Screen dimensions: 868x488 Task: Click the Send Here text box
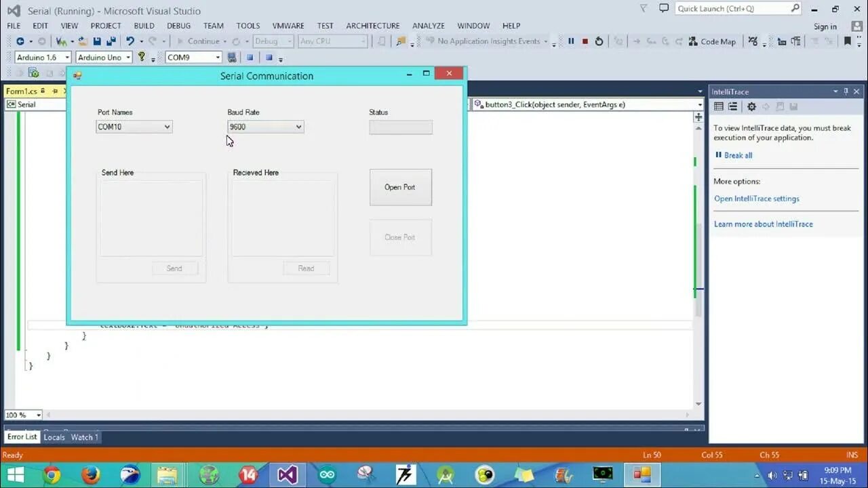[x=152, y=218]
